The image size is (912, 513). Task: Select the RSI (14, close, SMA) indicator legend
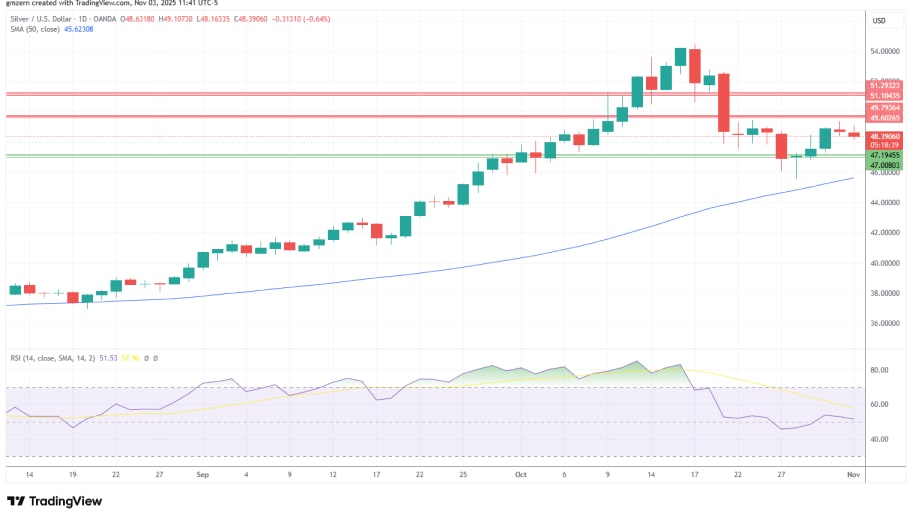click(48, 357)
